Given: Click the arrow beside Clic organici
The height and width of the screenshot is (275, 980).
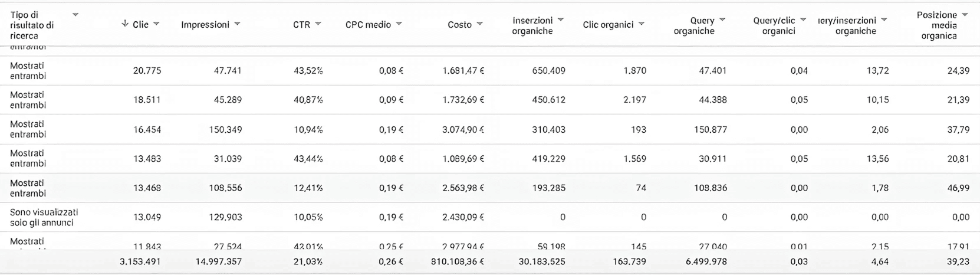Looking at the screenshot, I should click(642, 24).
